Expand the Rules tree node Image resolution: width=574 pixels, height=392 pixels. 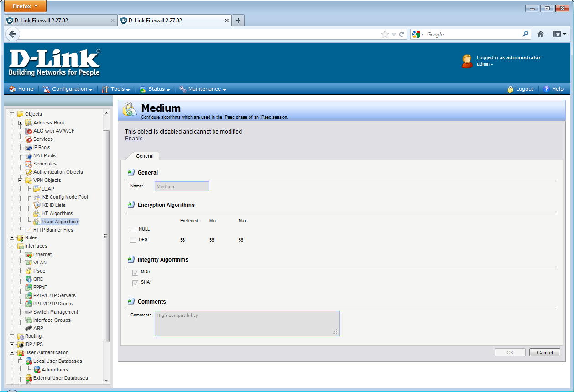click(x=12, y=237)
